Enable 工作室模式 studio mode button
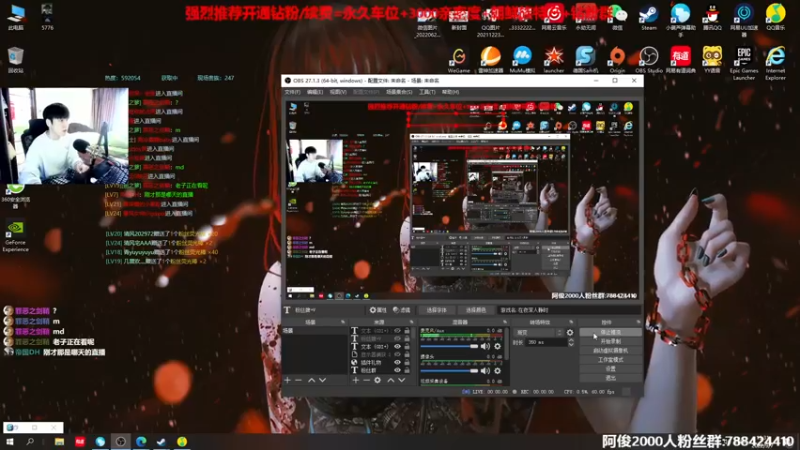The image size is (800, 450). click(610, 360)
